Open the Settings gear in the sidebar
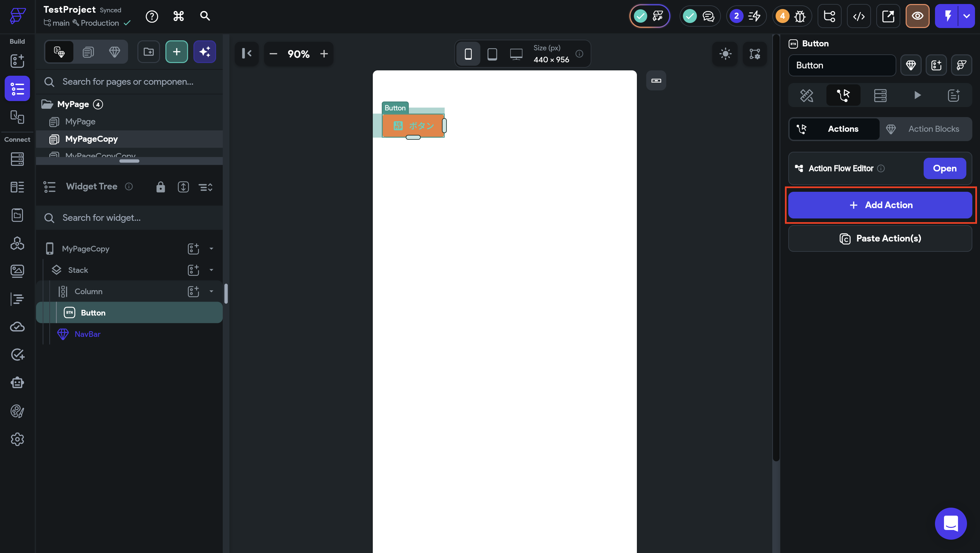Screen dimensions: 980x553 [17, 439]
